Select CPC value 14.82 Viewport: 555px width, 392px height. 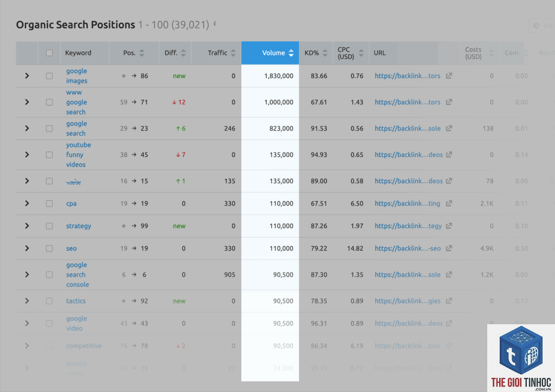[355, 248]
